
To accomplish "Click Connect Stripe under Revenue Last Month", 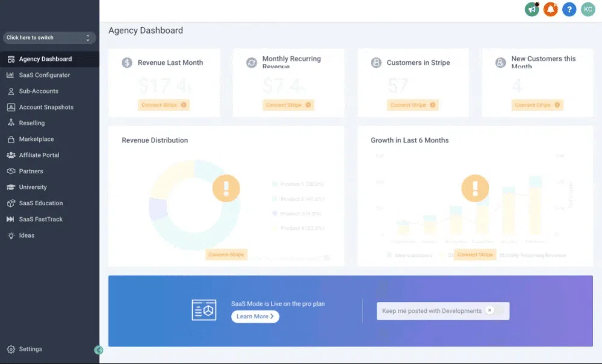I will pos(164,105).
